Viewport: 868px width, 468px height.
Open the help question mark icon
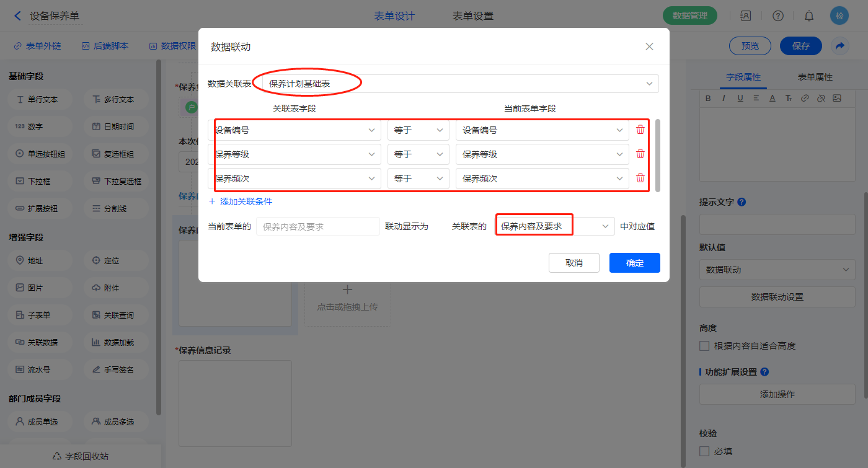point(778,16)
